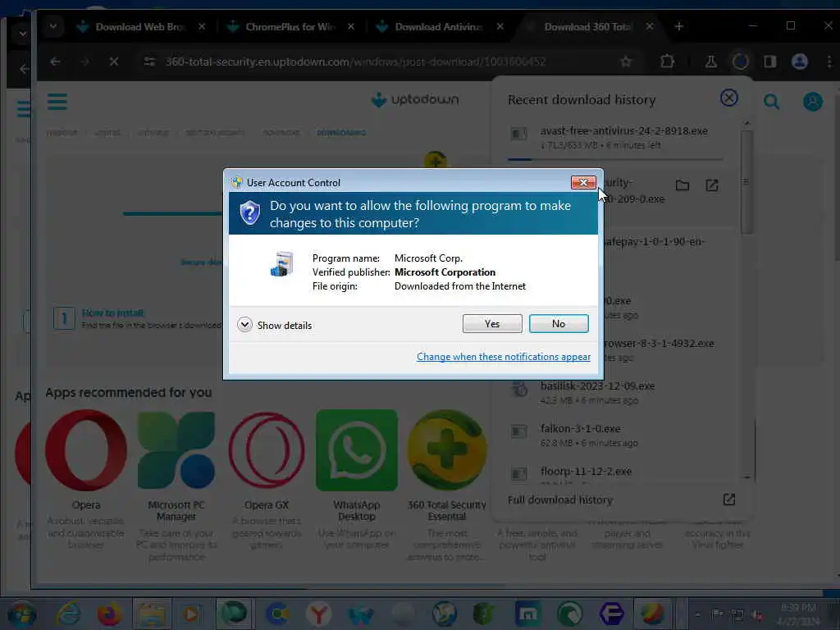840x630 pixels.
Task: Open 360 Total Security Essential app
Action: tap(447, 450)
